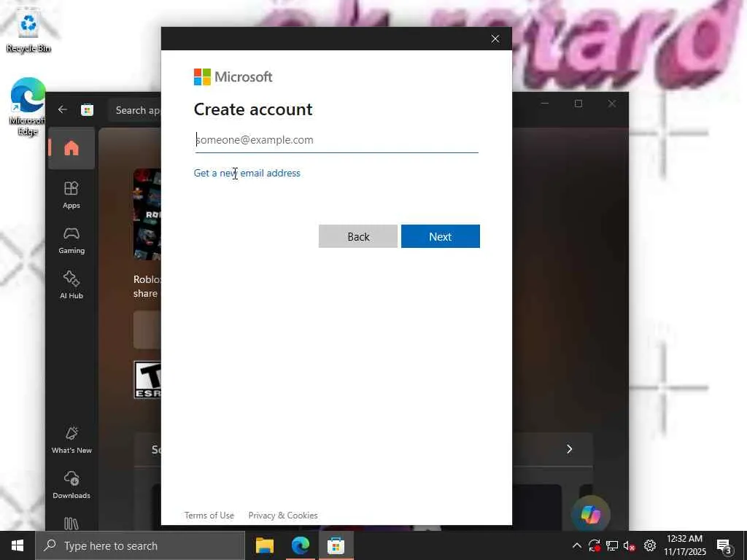This screenshot has height=560, width=747.
Task: Open the Copilot floating button
Action: [591, 515]
